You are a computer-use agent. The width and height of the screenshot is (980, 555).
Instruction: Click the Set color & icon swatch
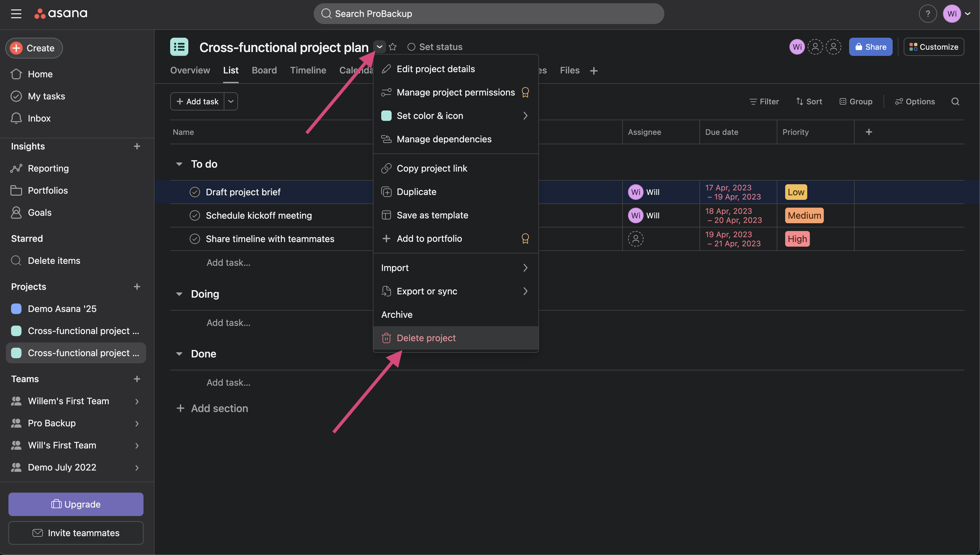[x=386, y=115]
